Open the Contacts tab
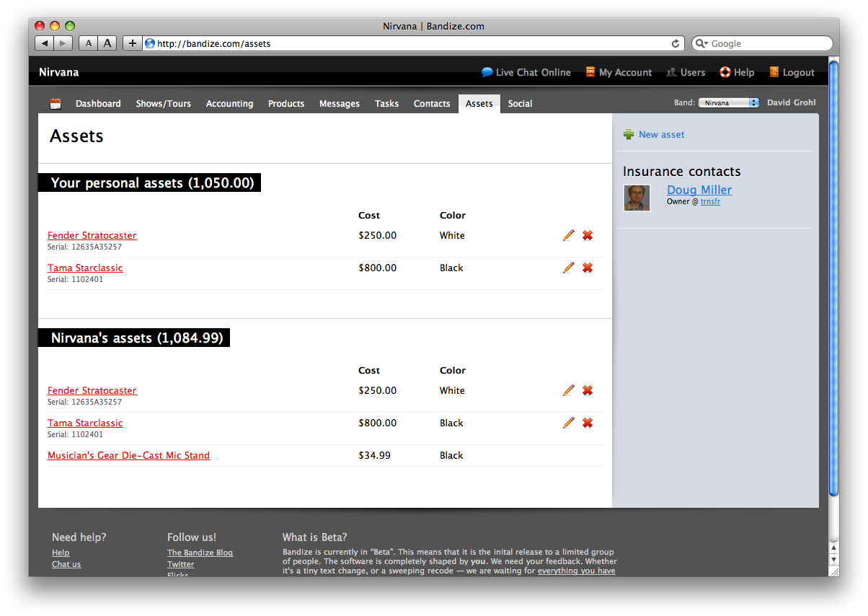 [432, 104]
